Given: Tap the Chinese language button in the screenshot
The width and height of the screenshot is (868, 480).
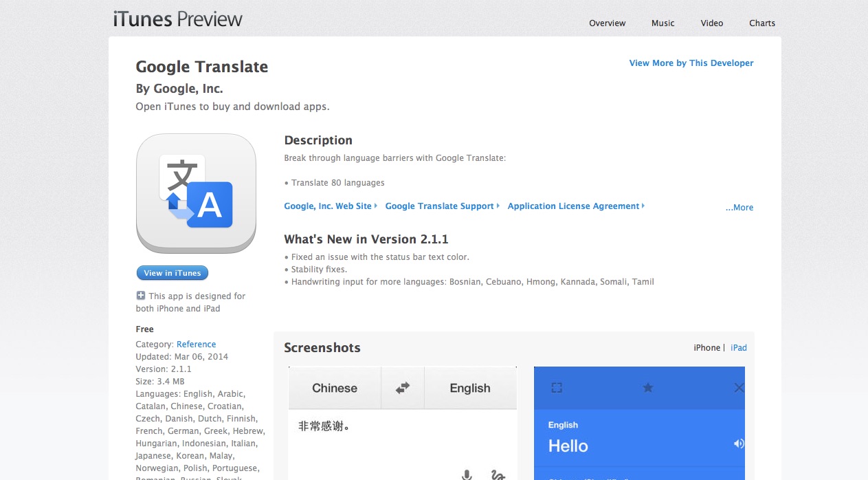Looking at the screenshot, I should [x=335, y=388].
